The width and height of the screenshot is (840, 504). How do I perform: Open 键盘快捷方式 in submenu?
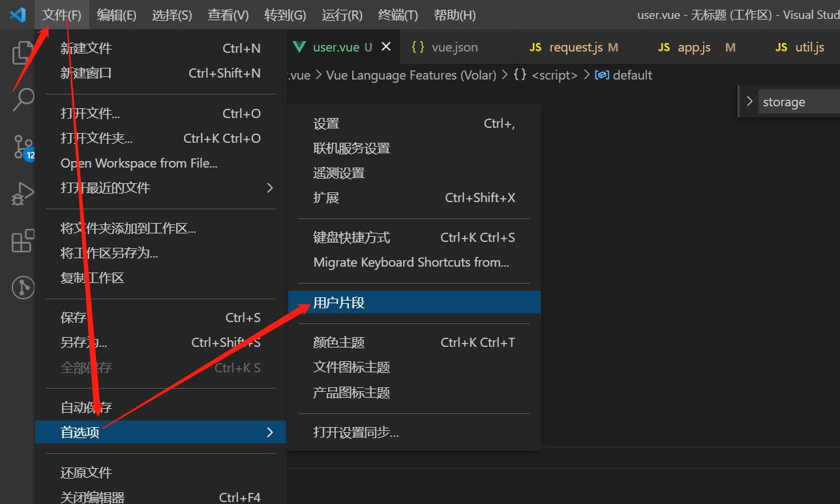coord(414,237)
